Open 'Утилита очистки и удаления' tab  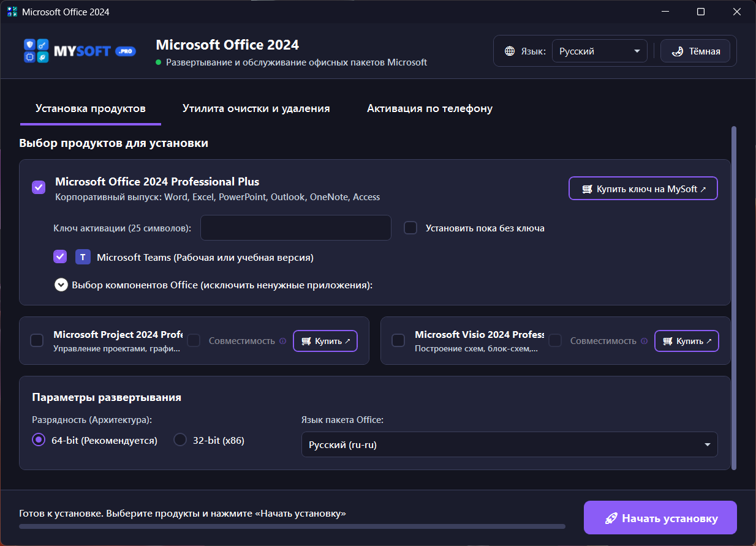[256, 108]
